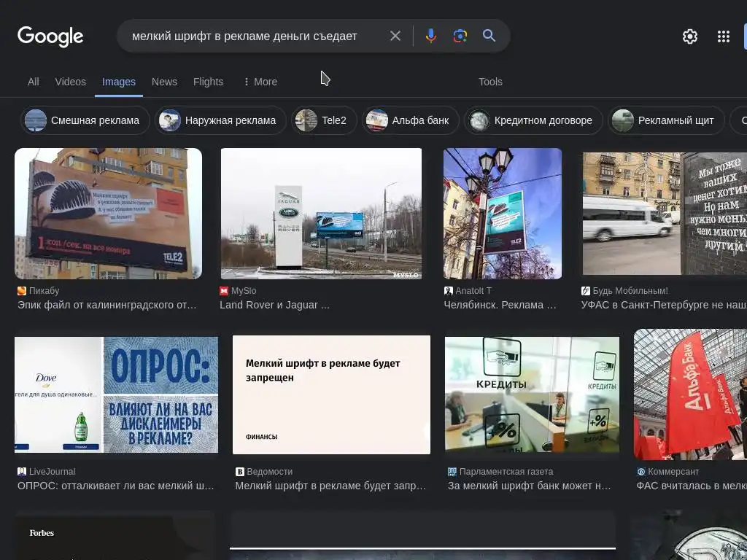747x560 pixels.
Task: Click the magnifier search button
Action: (489, 36)
